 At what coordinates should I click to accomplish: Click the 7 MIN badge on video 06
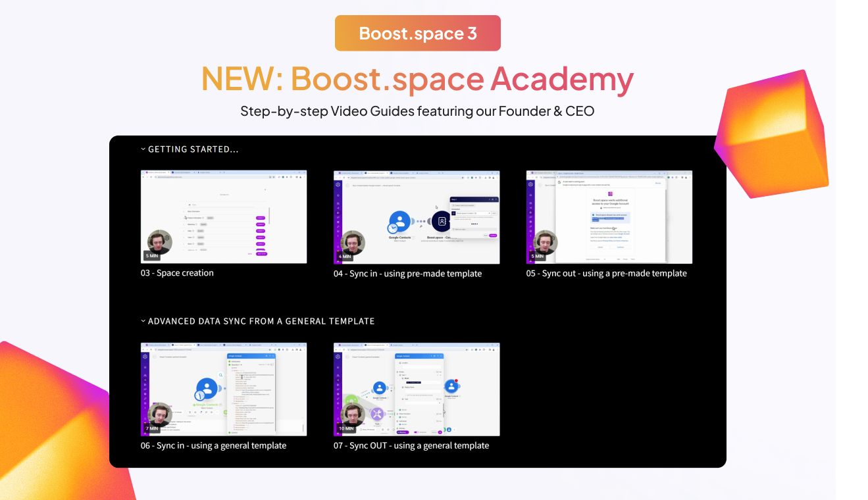click(x=152, y=428)
